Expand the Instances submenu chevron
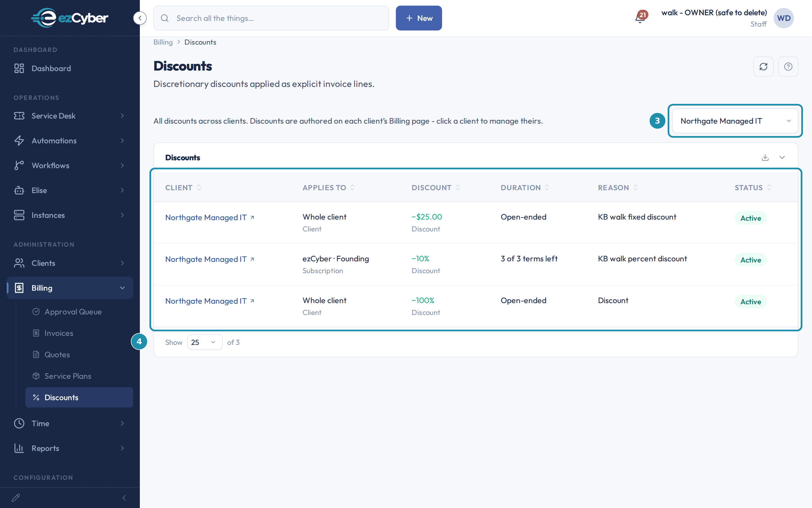This screenshot has width=812, height=508. coord(122,215)
